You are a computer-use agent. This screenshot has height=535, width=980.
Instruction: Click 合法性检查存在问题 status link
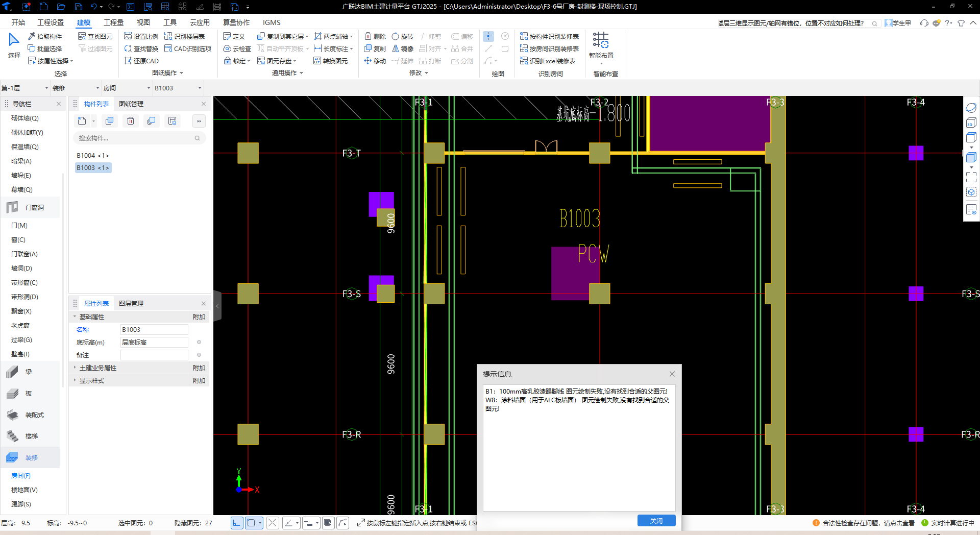coord(864,523)
